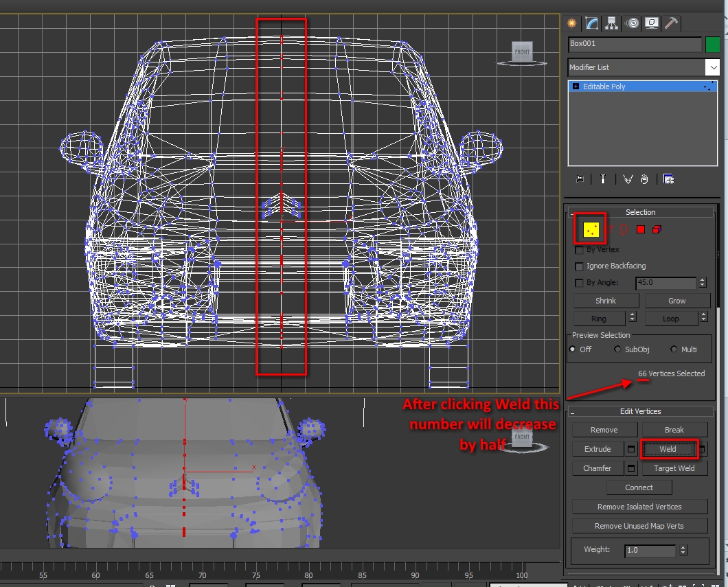Check the Ignore Backfacing option
728x587 pixels.
pyautogui.click(x=579, y=266)
